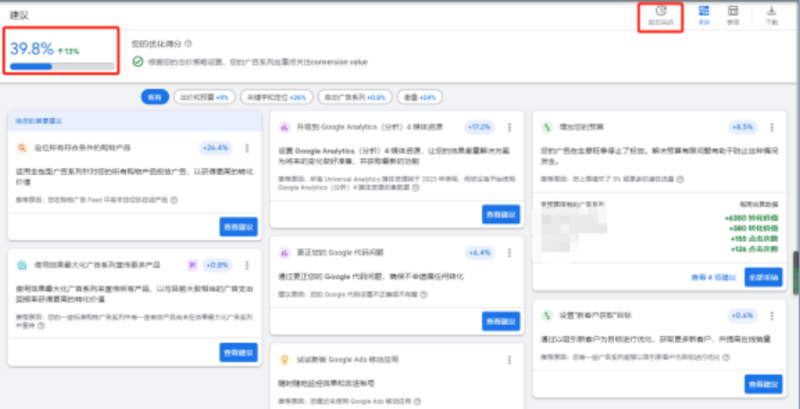This screenshot has height=409, width=800.
Task: Select the 所有 filter chip
Action: 155,97
